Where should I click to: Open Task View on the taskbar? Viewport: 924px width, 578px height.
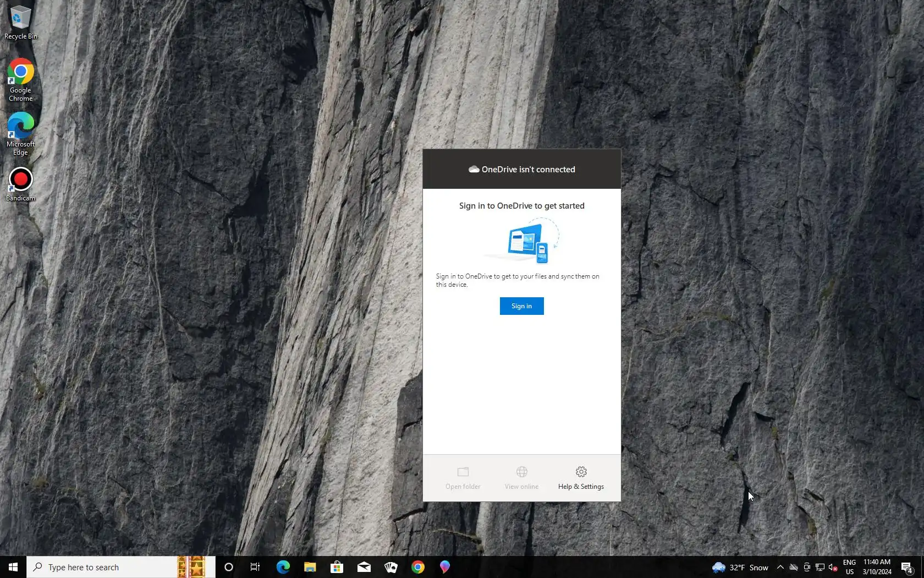click(x=255, y=567)
